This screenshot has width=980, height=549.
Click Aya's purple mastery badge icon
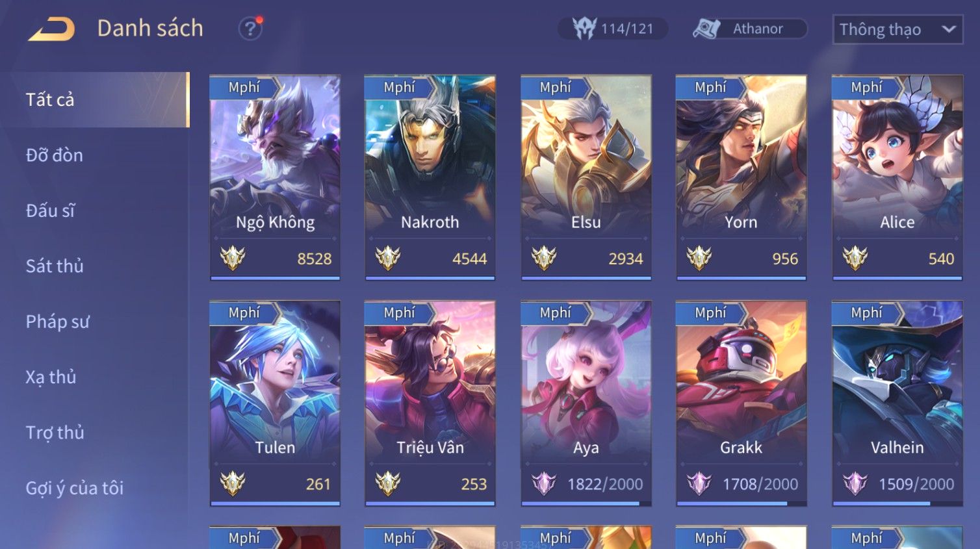point(544,483)
